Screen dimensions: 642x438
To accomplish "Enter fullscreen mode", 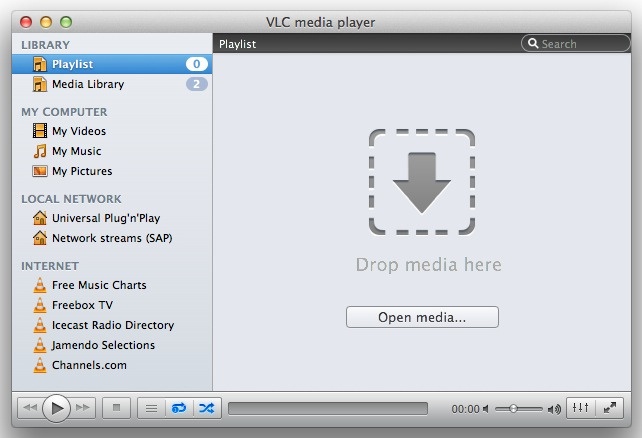I will pos(609,408).
